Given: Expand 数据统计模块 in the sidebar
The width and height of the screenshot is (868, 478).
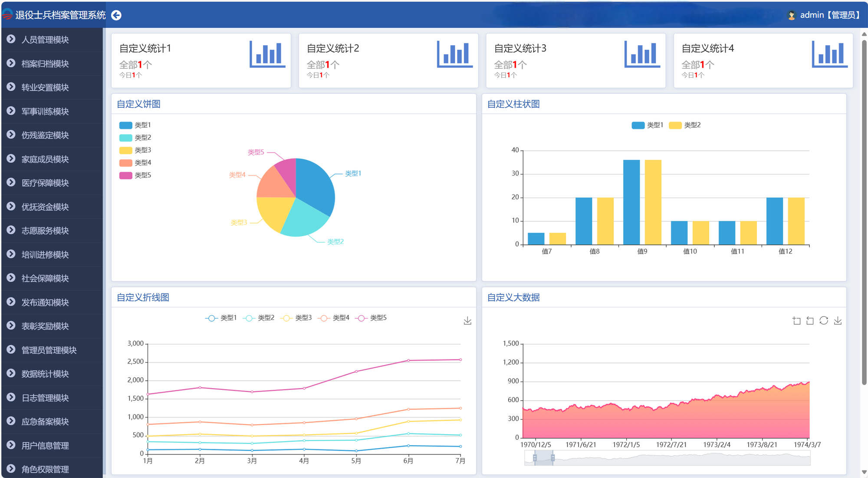Looking at the screenshot, I should (x=45, y=374).
